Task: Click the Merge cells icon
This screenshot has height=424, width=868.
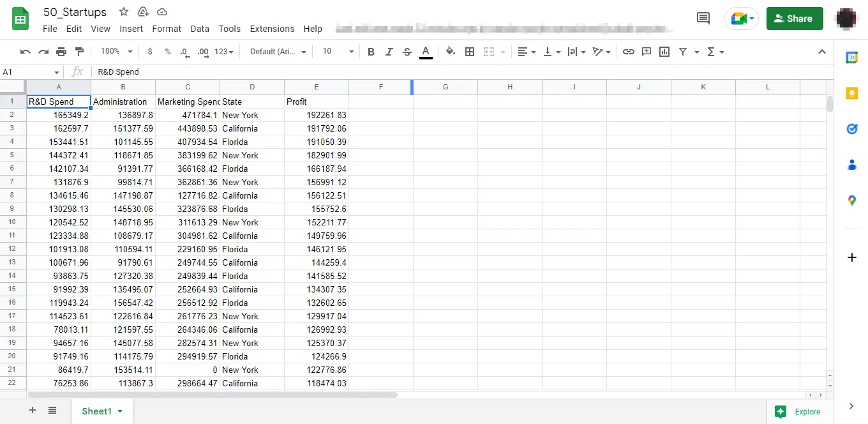Action: point(489,52)
